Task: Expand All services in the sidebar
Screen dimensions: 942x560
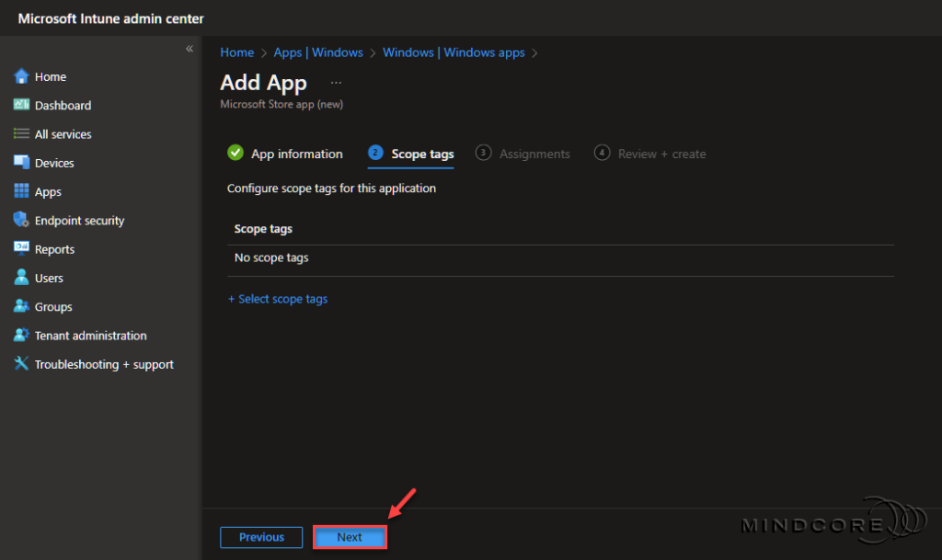Action: [x=62, y=133]
